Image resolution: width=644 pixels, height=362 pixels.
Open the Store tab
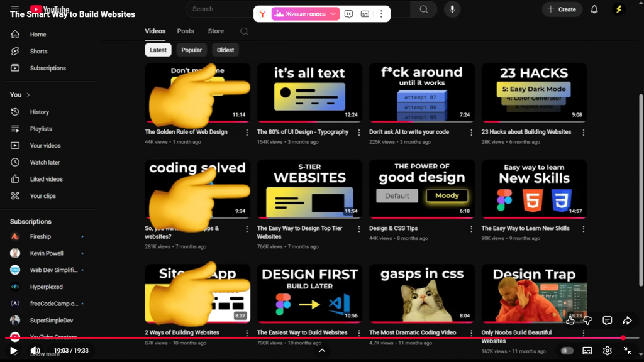[x=216, y=31]
